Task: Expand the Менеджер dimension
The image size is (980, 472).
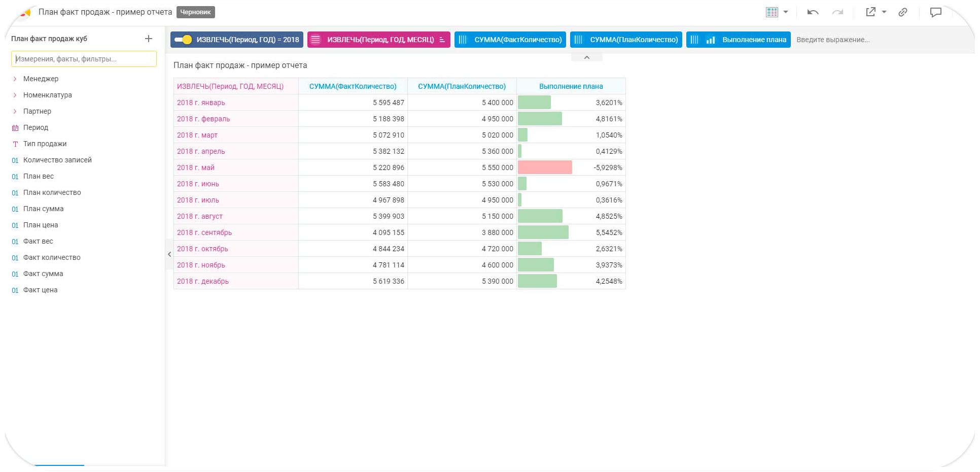Action: tap(15, 79)
